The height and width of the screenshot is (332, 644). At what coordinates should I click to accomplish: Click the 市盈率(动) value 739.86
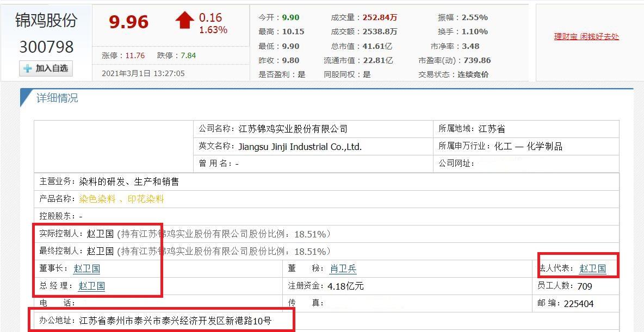pyautogui.click(x=477, y=60)
